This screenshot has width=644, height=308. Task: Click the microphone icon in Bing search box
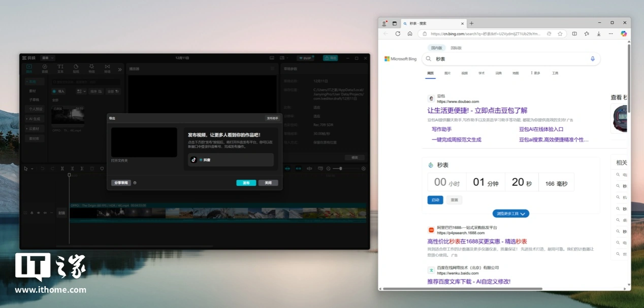tap(592, 59)
